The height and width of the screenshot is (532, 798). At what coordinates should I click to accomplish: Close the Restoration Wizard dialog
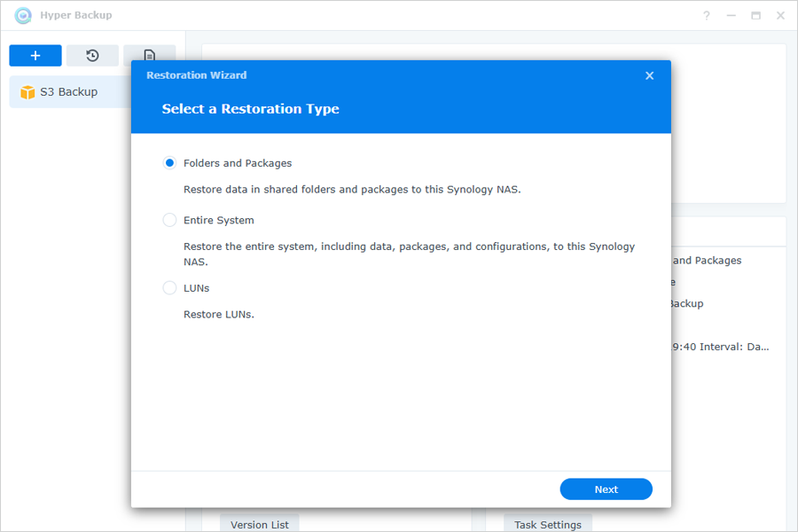pyautogui.click(x=649, y=76)
